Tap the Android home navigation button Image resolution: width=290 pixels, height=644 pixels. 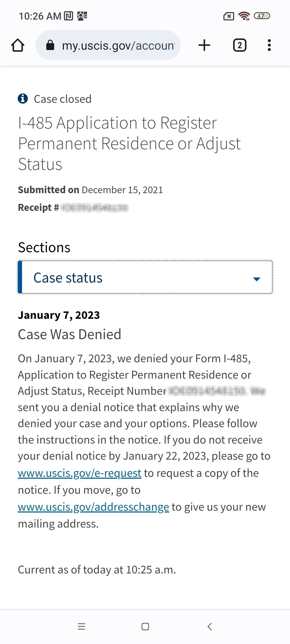pos(145,627)
